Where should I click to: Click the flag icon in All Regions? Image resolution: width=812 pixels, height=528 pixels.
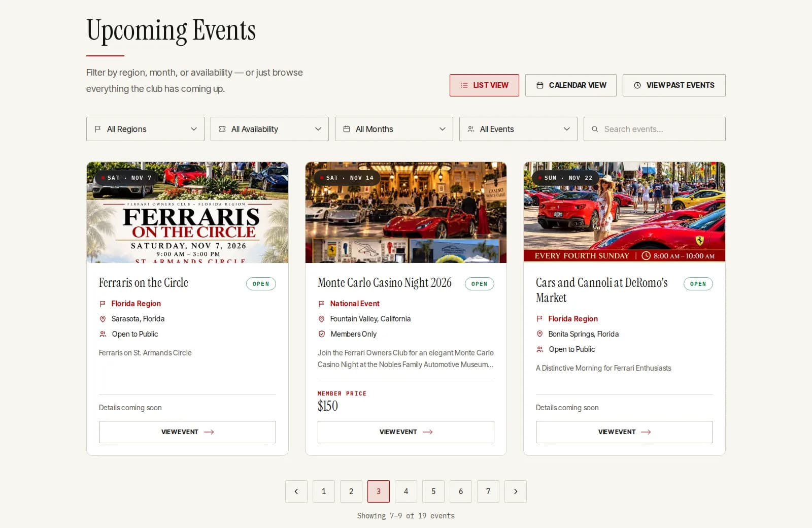pyautogui.click(x=98, y=129)
